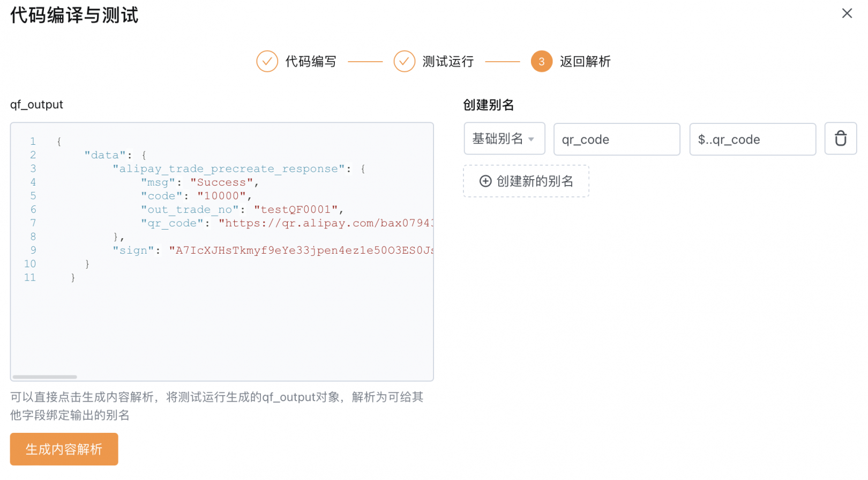Click the plus icon beside 创建新的别名

[x=485, y=181]
